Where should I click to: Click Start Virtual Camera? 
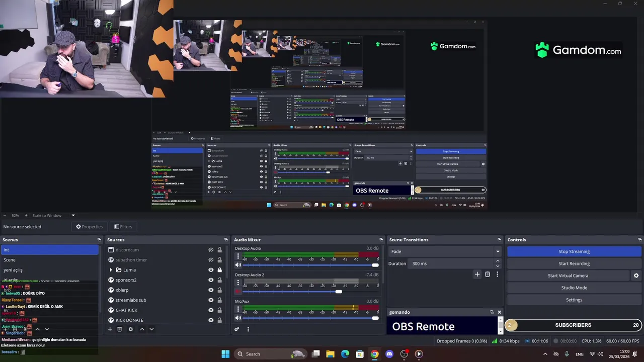[x=568, y=276]
